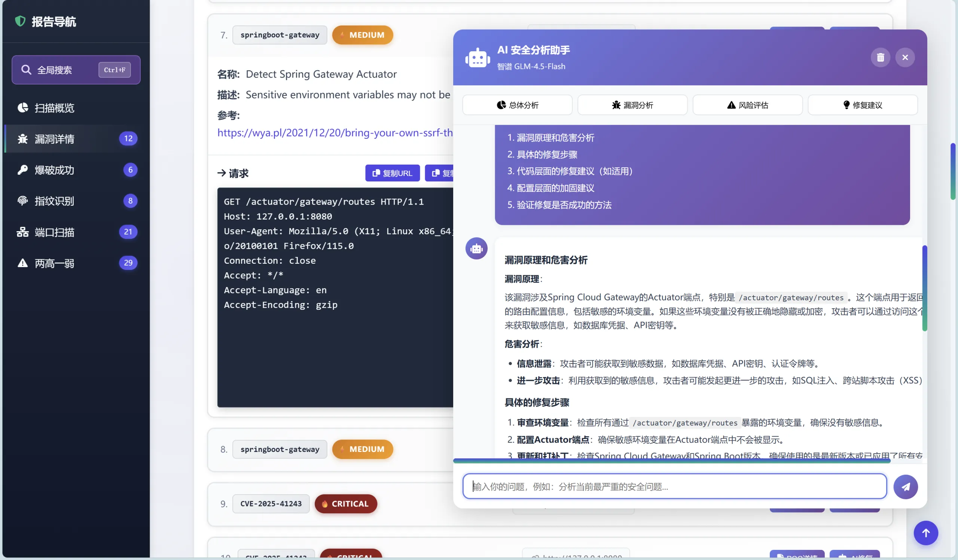Click the MEDIUM severity badge on item 7
Screen dimensions: 958x560
(362, 34)
